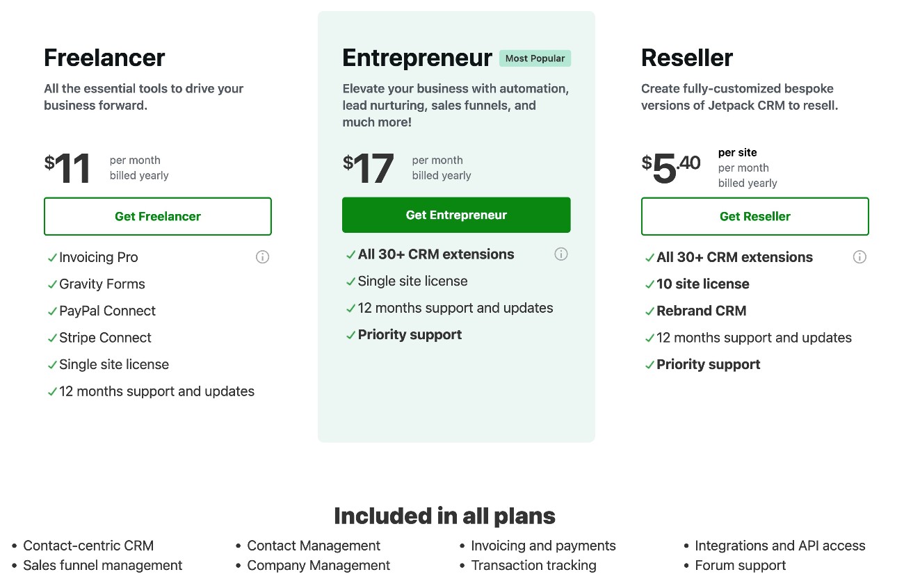The height and width of the screenshot is (588, 904).
Task: Click the Get Freelancer button
Action: pos(158,216)
